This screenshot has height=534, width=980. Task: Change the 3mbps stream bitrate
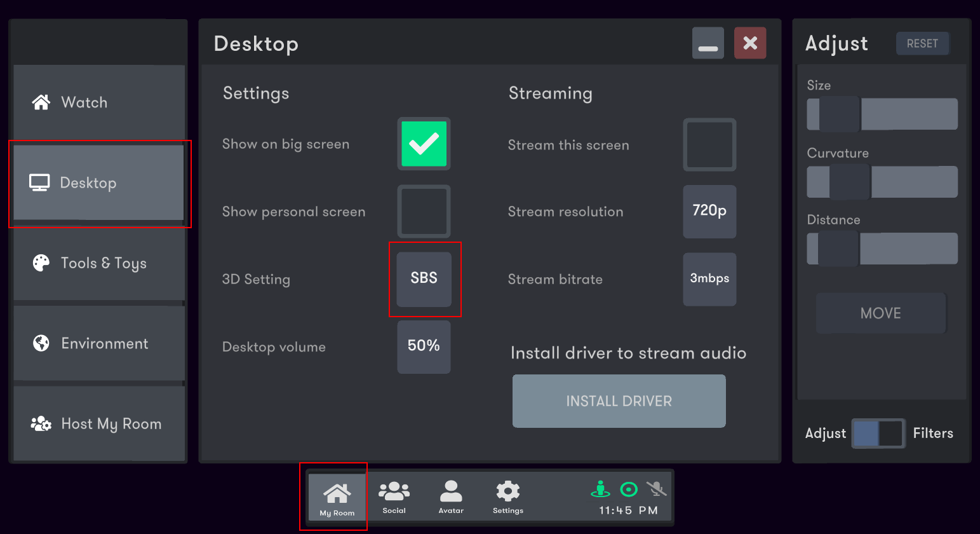click(x=709, y=278)
